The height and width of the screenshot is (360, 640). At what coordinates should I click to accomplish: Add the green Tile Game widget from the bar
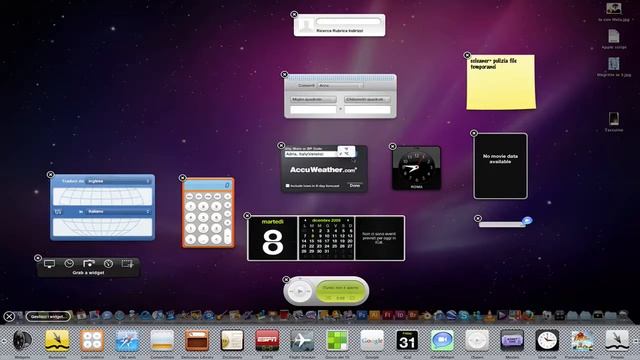click(337, 340)
